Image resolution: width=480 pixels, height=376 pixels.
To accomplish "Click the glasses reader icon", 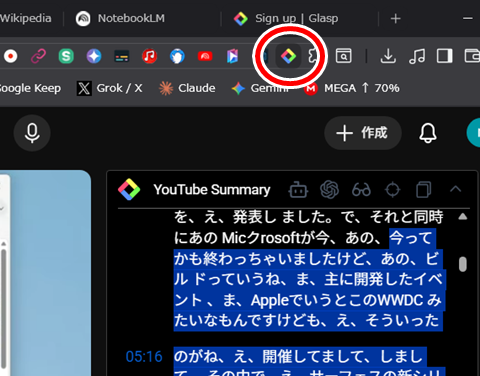I will pyautogui.click(x=361, y=190).
